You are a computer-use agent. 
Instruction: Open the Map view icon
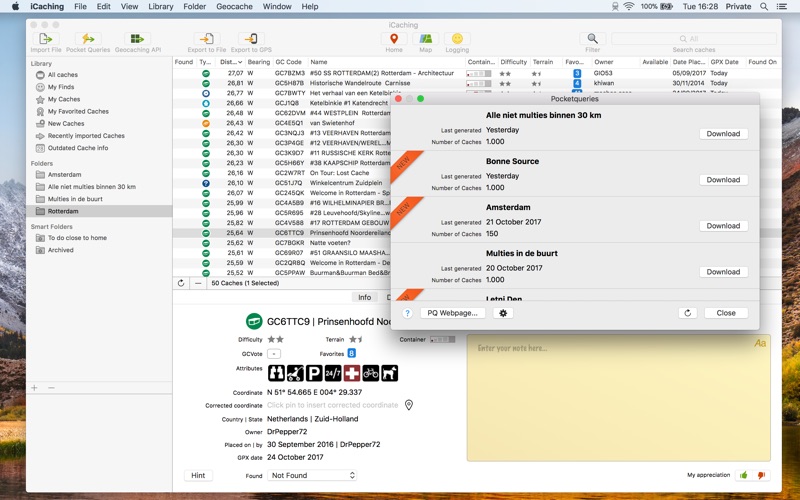tap(426, 39)
